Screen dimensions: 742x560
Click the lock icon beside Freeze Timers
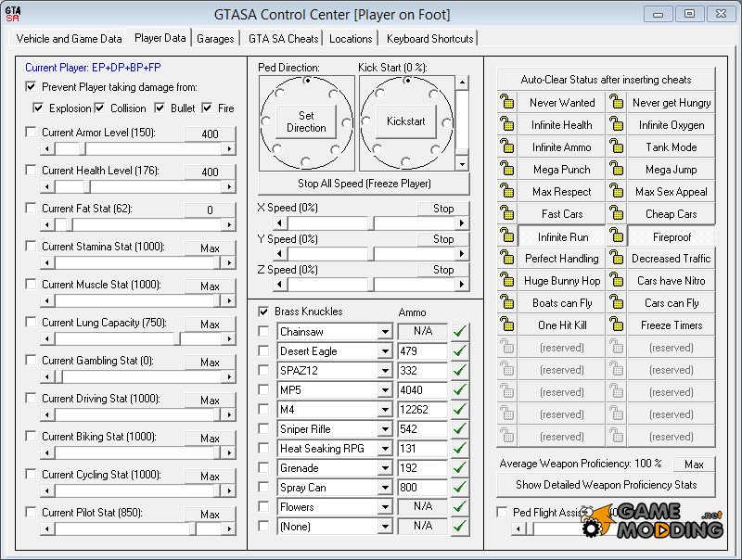[616, 325]
